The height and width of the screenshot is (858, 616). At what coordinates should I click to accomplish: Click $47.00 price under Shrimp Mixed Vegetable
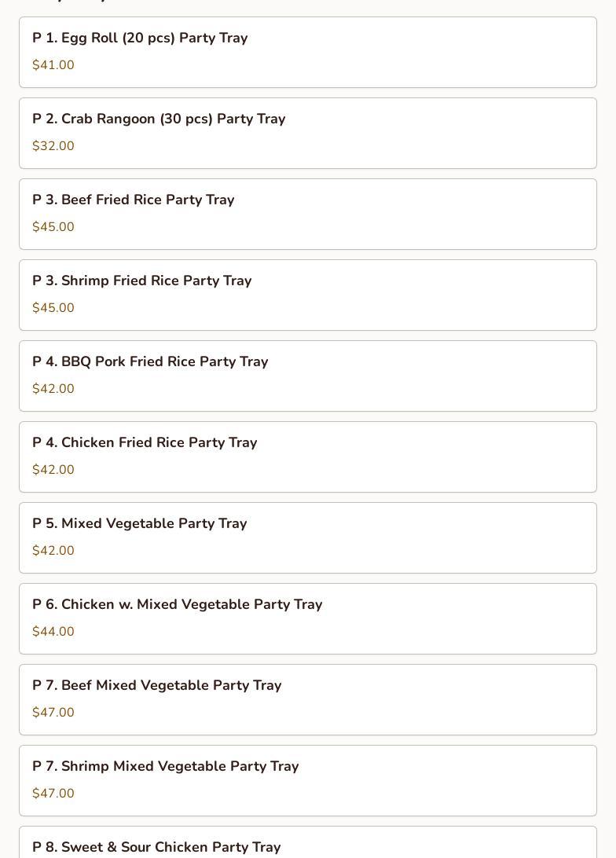[x=53, y=794]
